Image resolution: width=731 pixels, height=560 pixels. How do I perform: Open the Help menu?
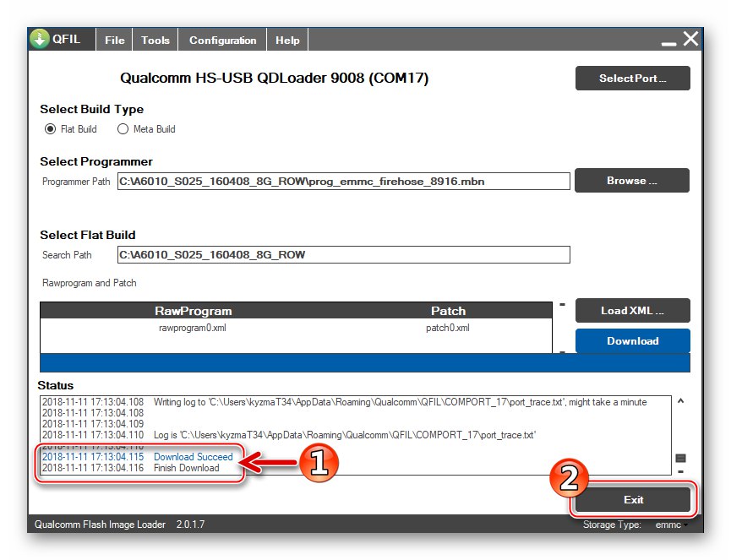287,40
